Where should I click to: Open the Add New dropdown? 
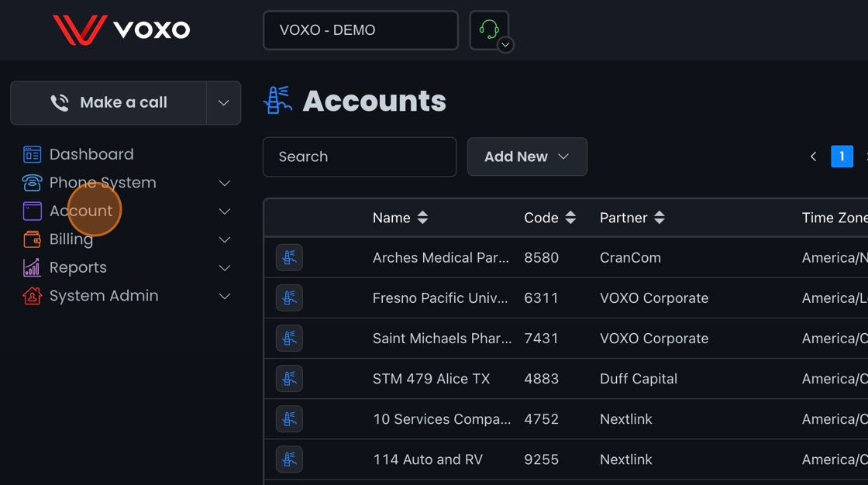(x=527, y=157)
